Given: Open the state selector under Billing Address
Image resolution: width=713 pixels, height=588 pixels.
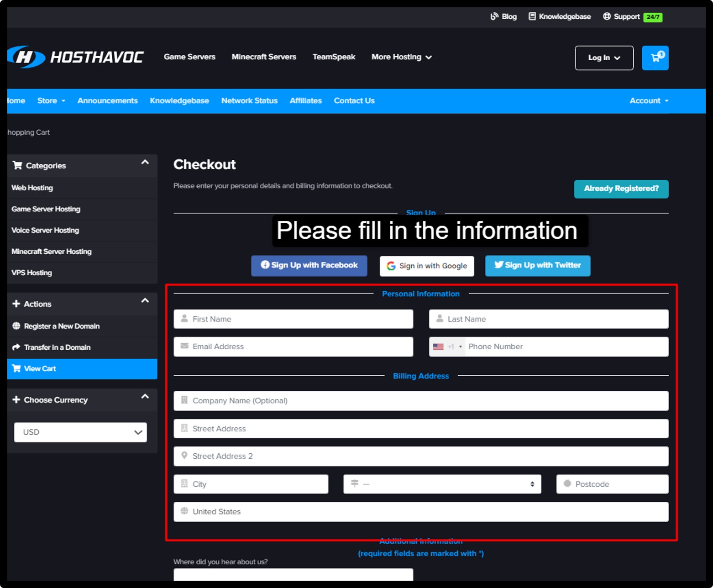Looking at the screenshot, I should pyautogui.click(x=441, y=484).
